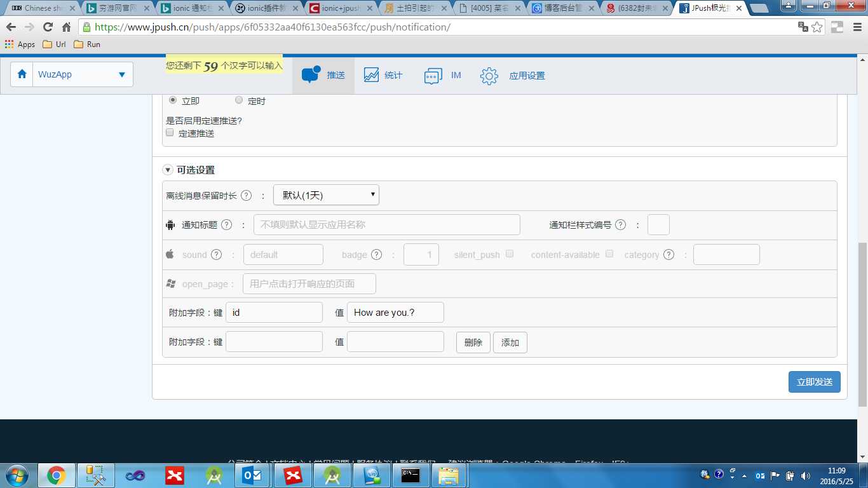The height and width of the screenshot is (488, 868).
Task: Click the Chrome forward arrow
Action: pos(29,27)
